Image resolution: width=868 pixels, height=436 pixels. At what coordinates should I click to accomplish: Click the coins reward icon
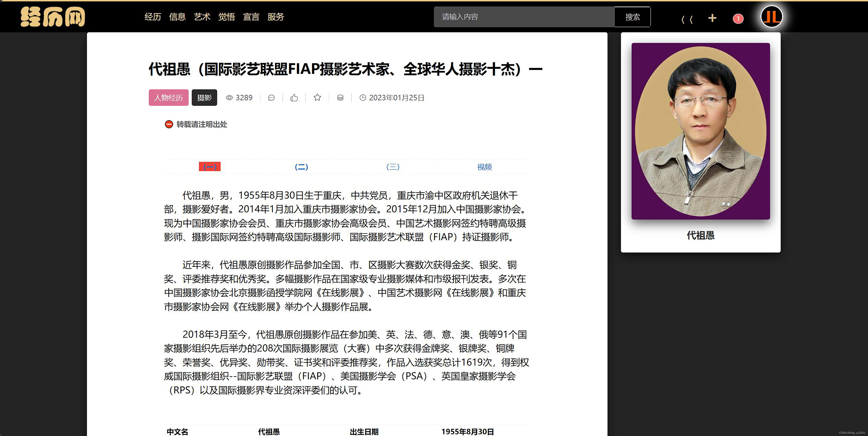click(340, 98)
